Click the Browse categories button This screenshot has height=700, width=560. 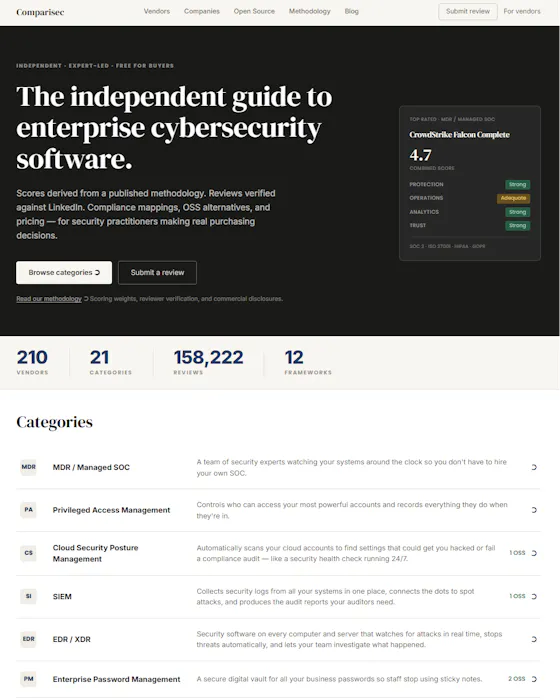tap(64, 272)
